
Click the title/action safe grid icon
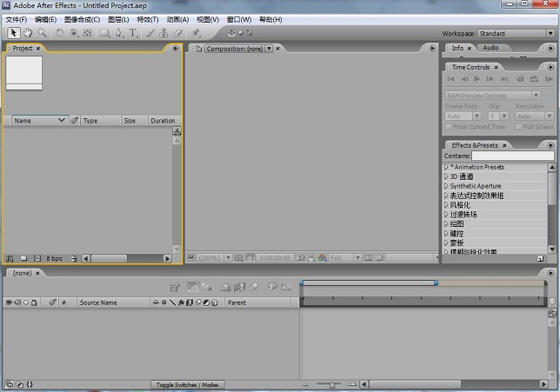click(238, 258)
